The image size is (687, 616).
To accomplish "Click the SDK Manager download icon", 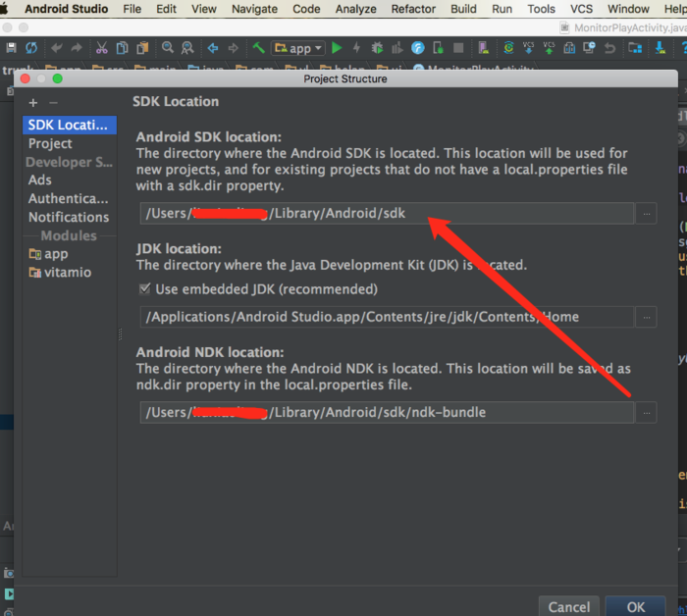I will 660,47.
